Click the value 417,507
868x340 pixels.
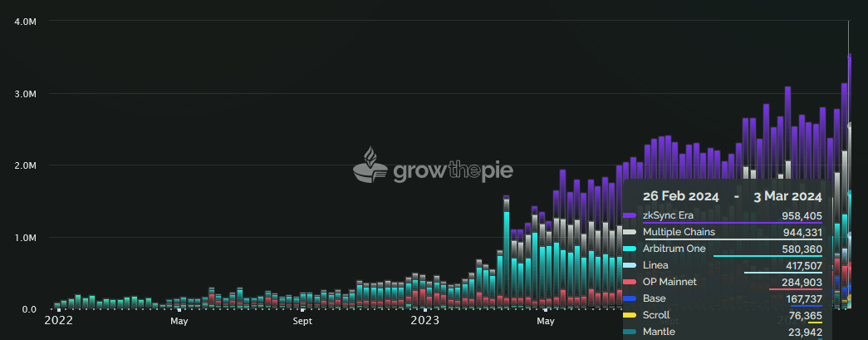(804, 266)
